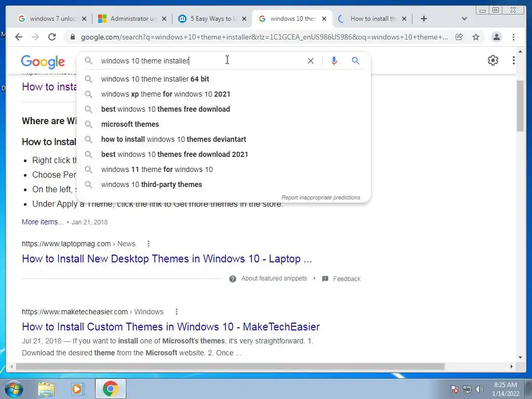Close the 'How to install th' tab
The width and height of the screenshot is (532, 399).
[x=404, y=19]
